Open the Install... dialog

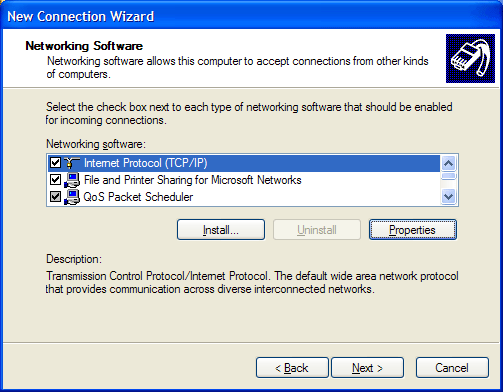221,230
